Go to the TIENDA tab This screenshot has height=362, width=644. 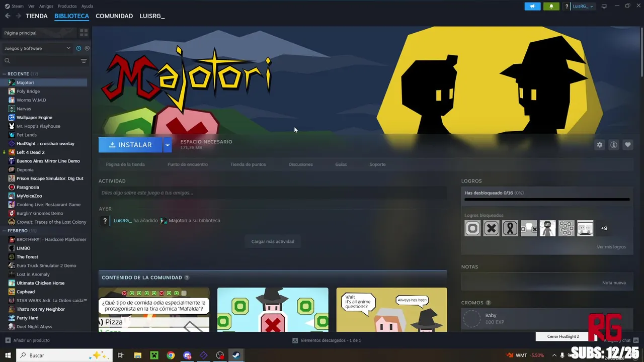pyautogui.click(x=37, y=16)
